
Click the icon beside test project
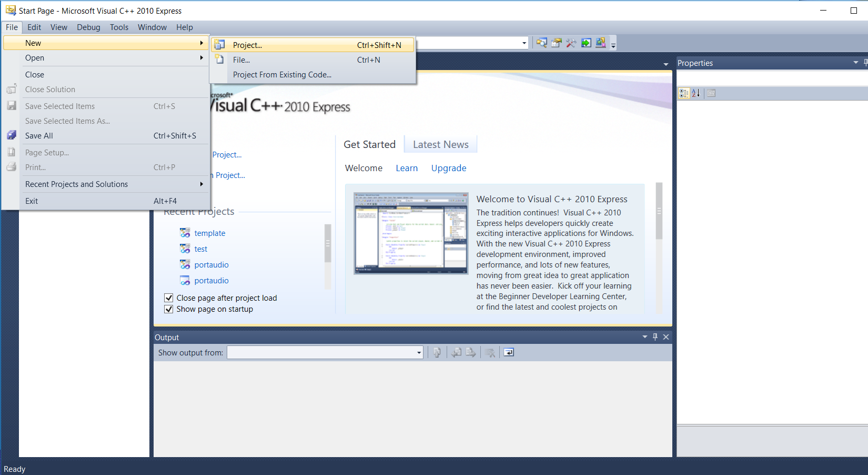pyautogui.click(x=185, y=249)
